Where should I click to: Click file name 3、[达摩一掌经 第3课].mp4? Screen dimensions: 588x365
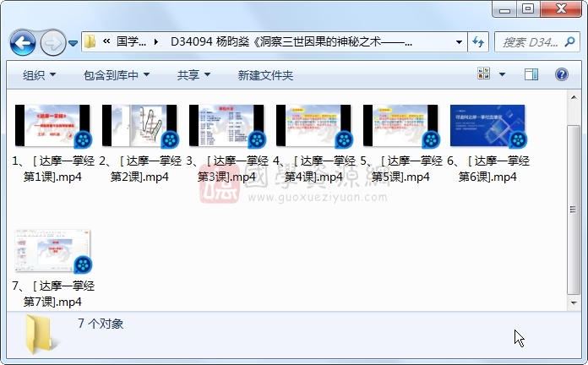point(227,169)
